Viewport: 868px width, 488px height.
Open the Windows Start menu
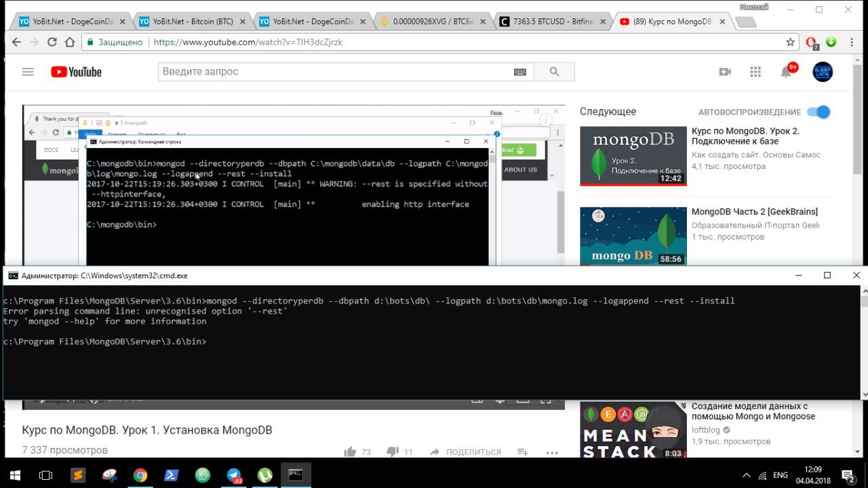pos(14,475)
